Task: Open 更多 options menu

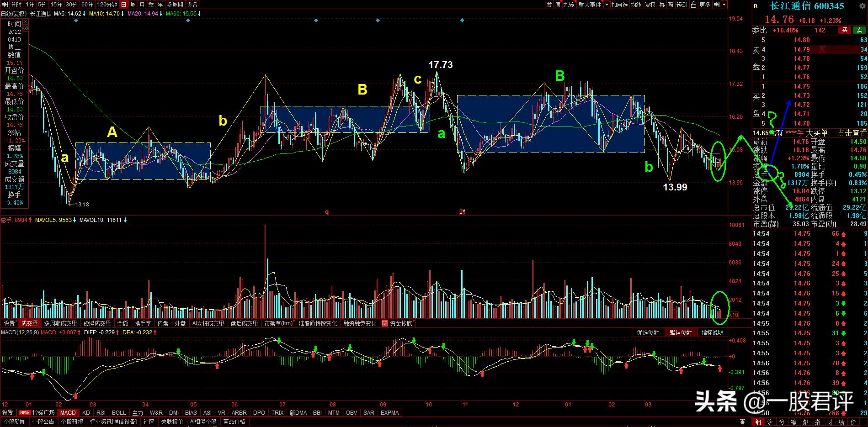Action: click(705, 5)
